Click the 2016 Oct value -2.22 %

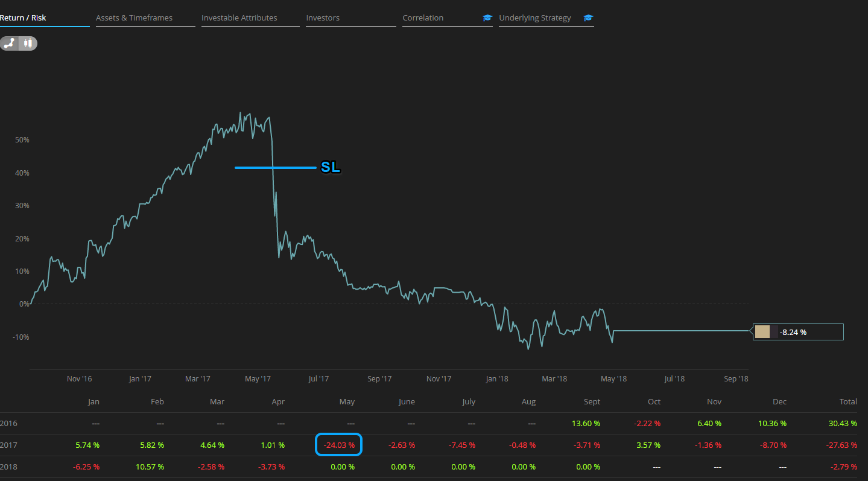point(646,424)
